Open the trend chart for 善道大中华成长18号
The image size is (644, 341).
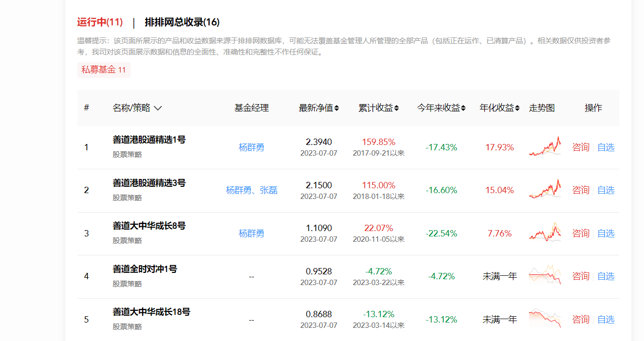click(544, 319)
